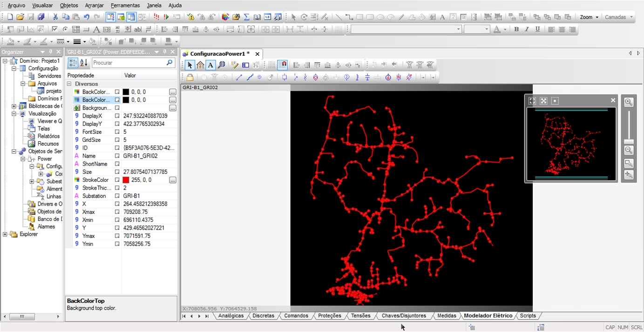644x332 pixels.
Task: Click the magnifier minus in the overview panel
Action: [x=628, y=150]
